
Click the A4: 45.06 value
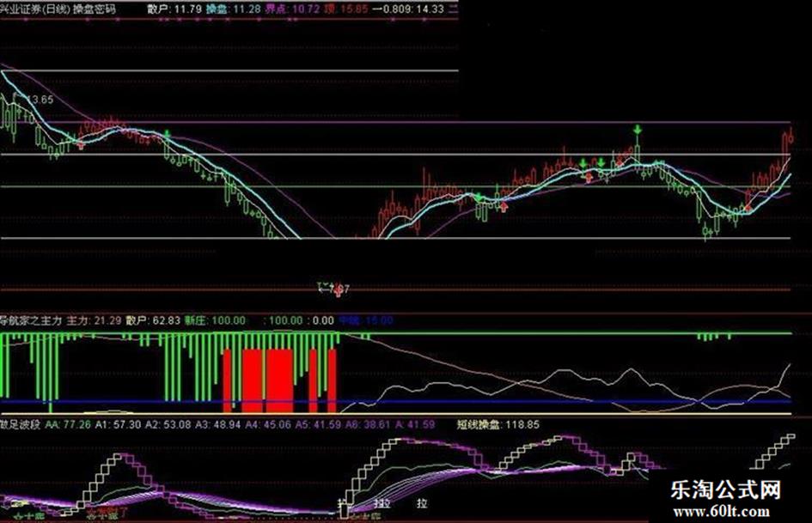point(268,424)
